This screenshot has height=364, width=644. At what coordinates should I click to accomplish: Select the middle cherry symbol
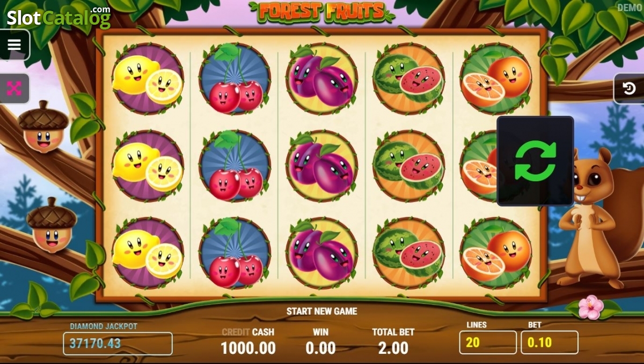pyautogui.click(x=235, y=166)
